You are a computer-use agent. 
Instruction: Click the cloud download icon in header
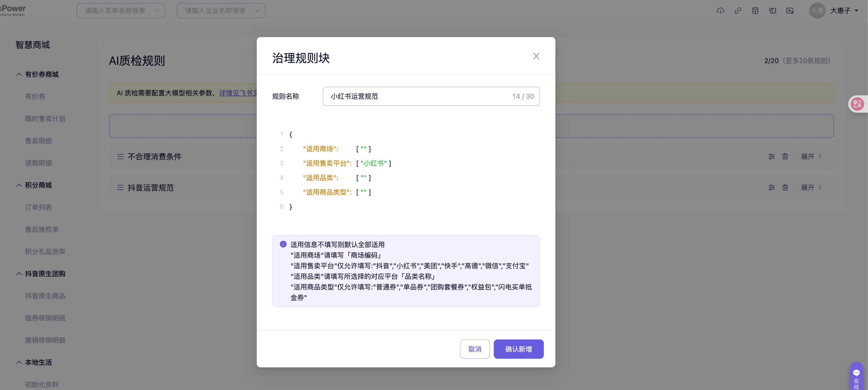tap(720, 11)
